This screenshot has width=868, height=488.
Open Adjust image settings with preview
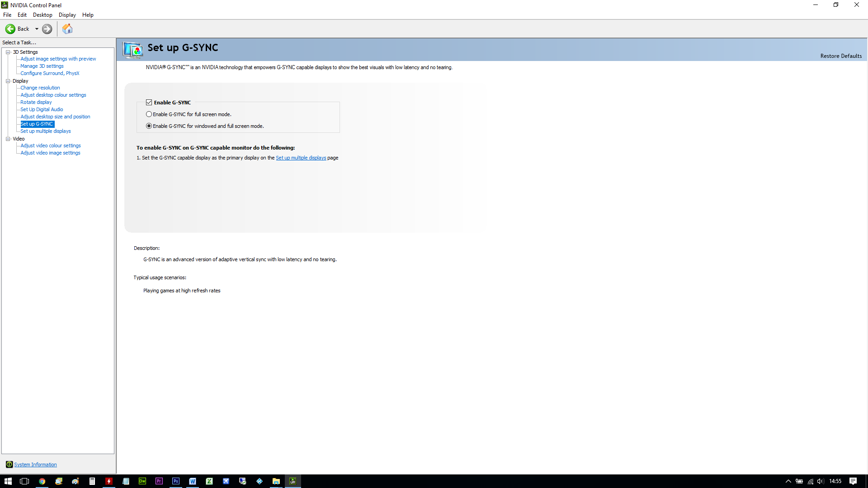(x=58, y=59)
